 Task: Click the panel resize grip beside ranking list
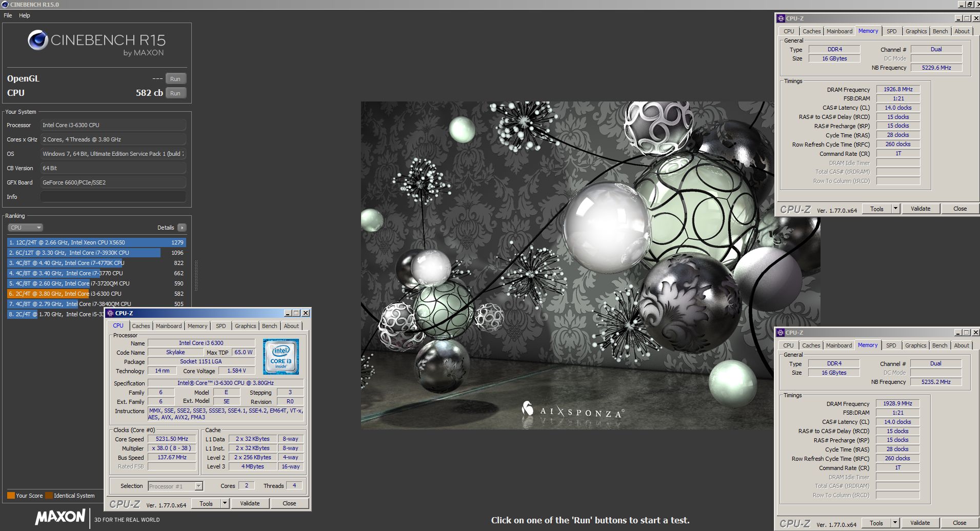point(196,275)
